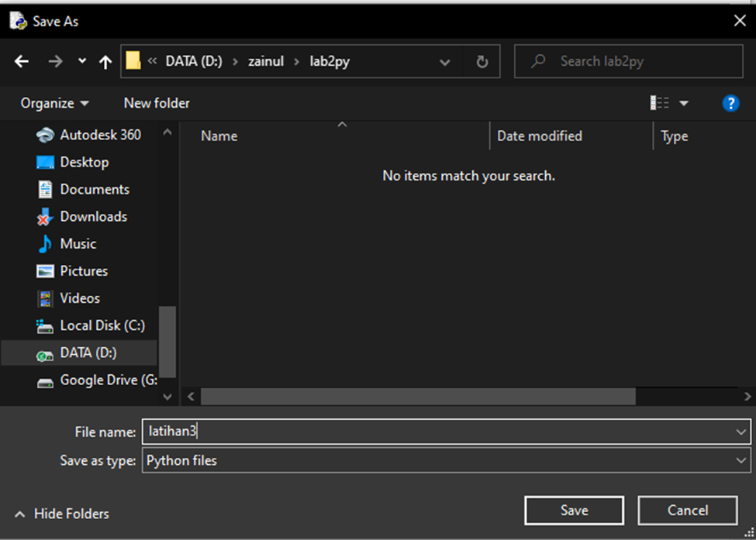Sort by Date modified column
This screenshot has width=756, height=540.
[540, 136]
